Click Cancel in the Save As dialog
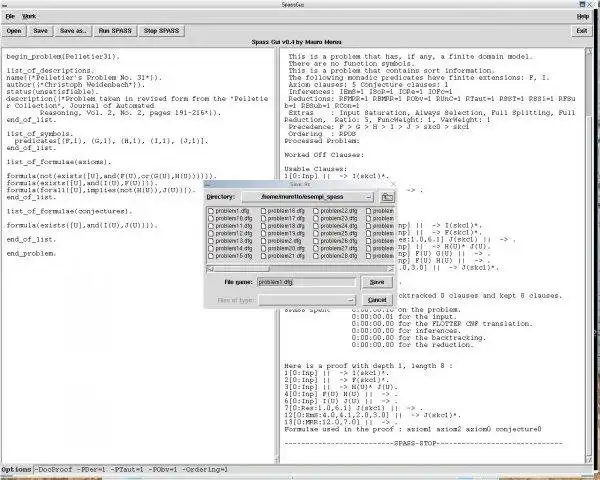Image resolution: width=600 pixels, height=480 pixels. tap(377, 300)
